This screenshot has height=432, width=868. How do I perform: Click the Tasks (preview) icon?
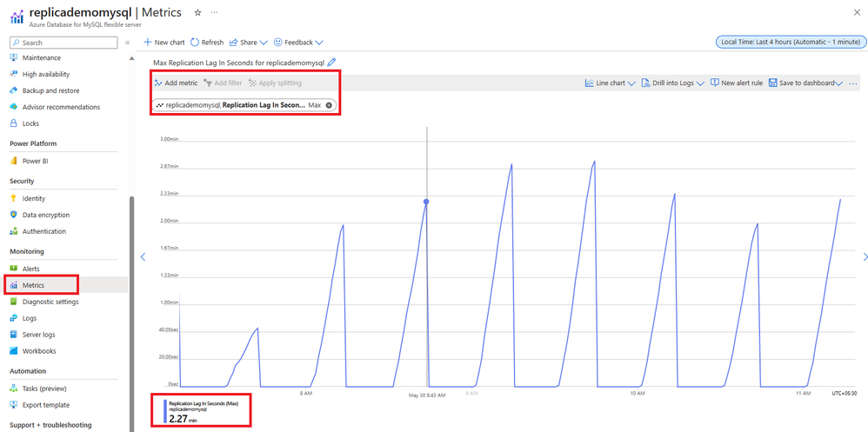(14, 389)
